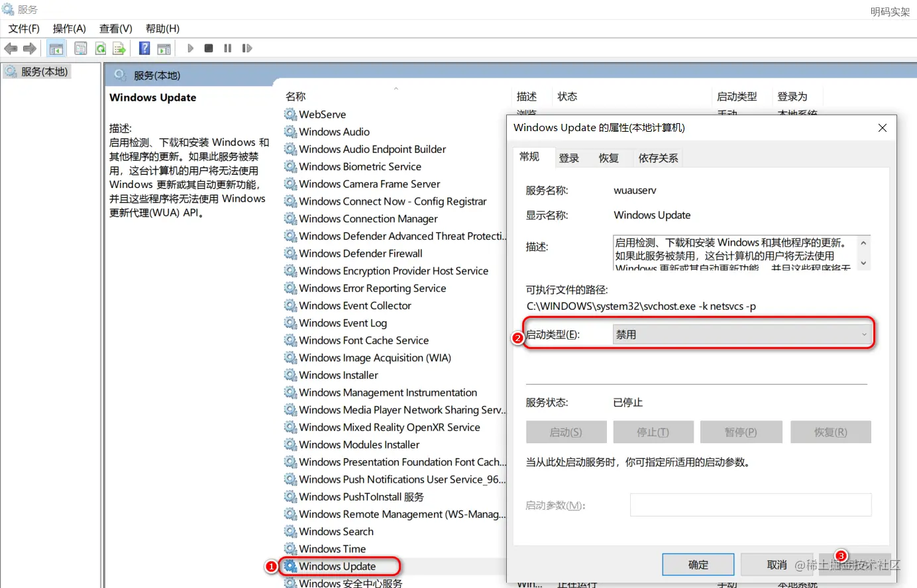The width and height of the screenshot is (917, 588).
Task: Click the 确定 button
Action: click(698, 565)
